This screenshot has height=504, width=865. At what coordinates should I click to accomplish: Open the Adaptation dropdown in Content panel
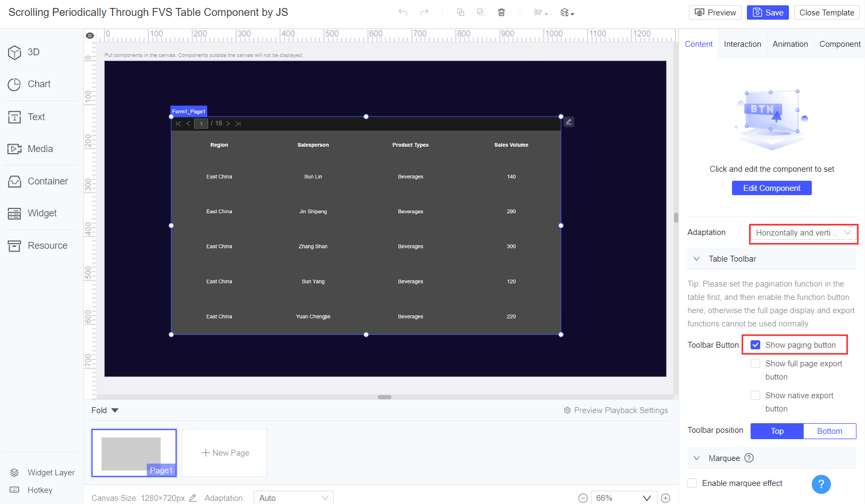point(803,233)
